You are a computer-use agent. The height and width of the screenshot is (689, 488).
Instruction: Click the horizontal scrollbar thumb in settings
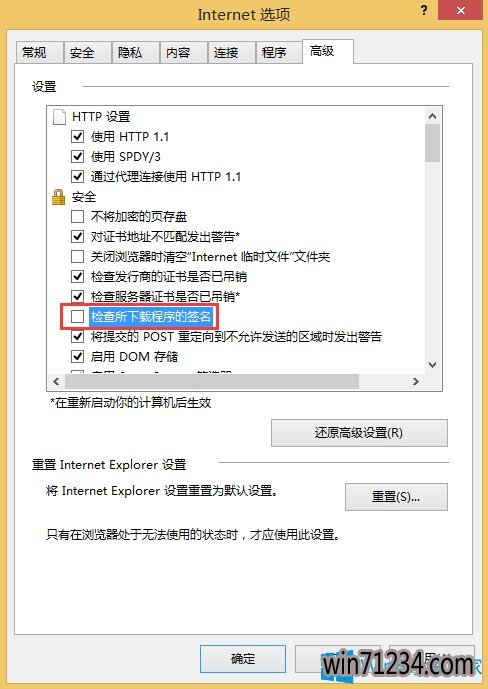click(212, 381)
